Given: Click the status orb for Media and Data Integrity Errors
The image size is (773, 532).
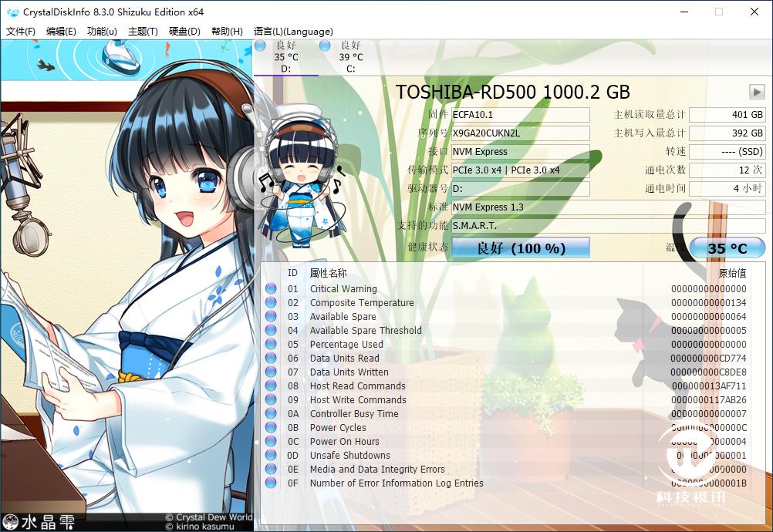Looking at the screenshot, I should [x=271, y=469].
